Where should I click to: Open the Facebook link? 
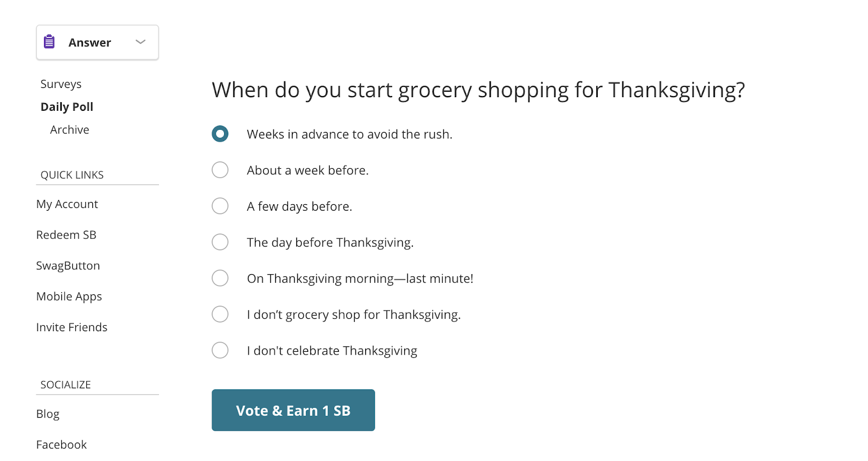click(x=61, y=444)
